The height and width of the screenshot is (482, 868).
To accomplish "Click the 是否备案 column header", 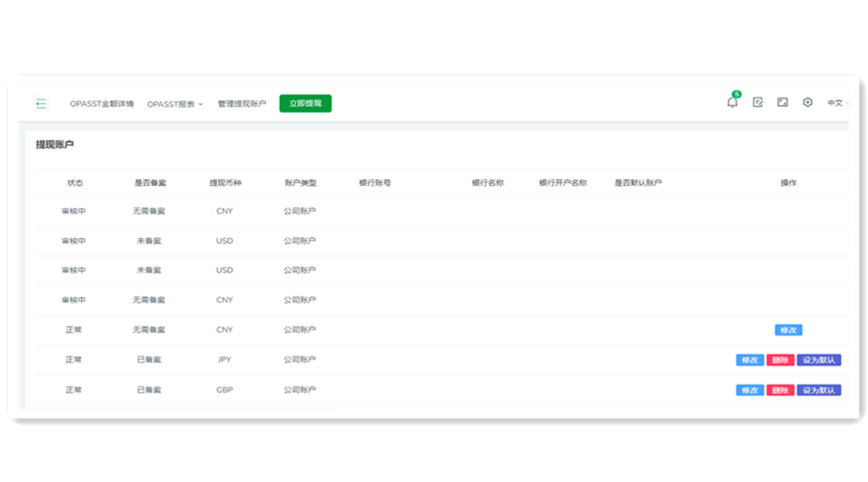I will pyautogui.click(x=150, y=182).
